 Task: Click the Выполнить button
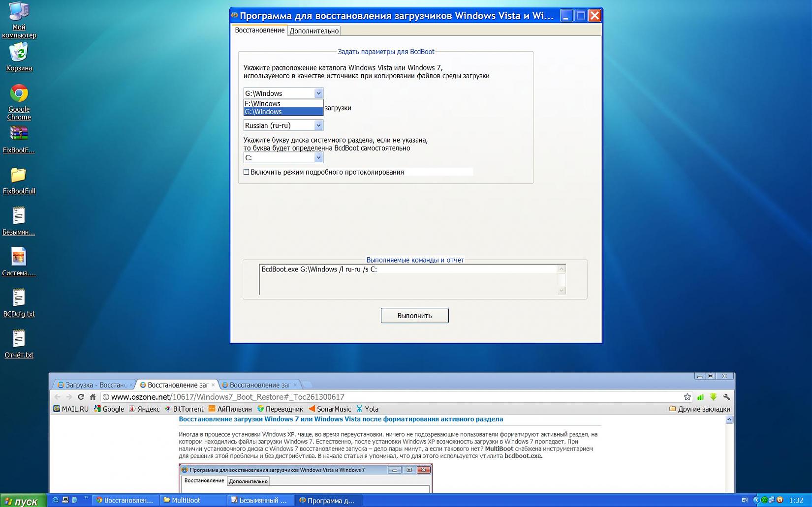click(x=414, y=316)
